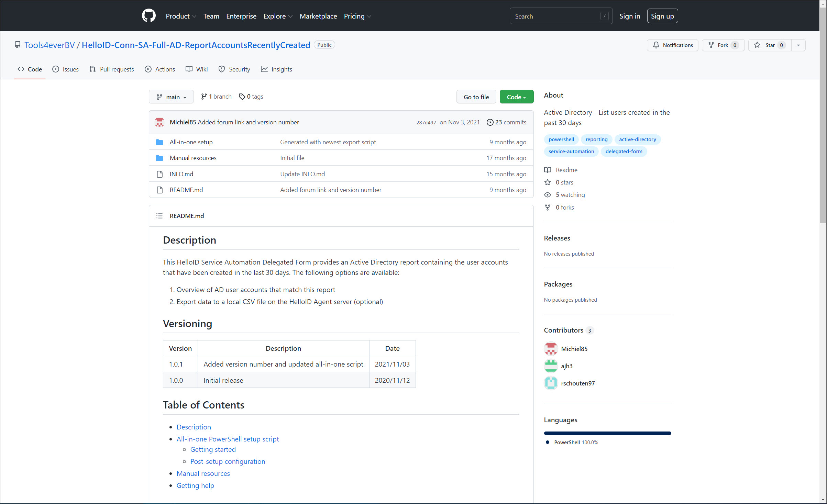Open the green Code dropdown

point(516,97)
